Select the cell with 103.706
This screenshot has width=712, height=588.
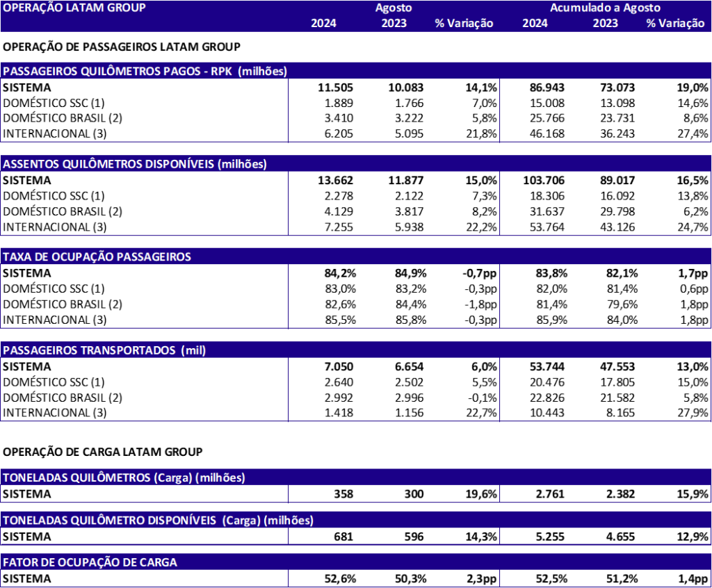544,180
